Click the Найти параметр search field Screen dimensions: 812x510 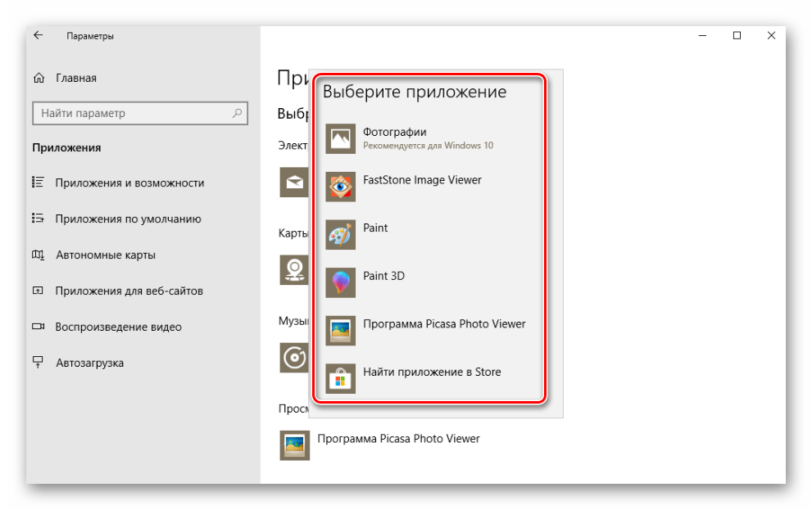click(x=140, y=113)
